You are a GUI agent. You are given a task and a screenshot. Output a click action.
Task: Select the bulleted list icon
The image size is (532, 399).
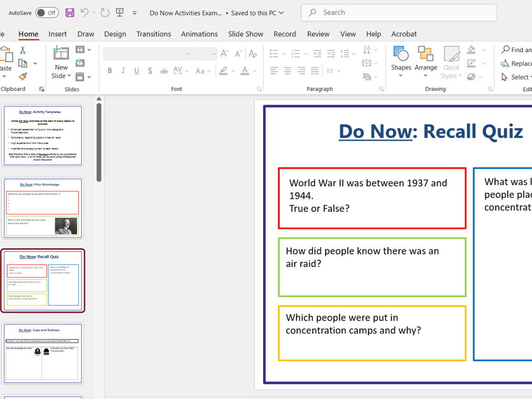273,53
